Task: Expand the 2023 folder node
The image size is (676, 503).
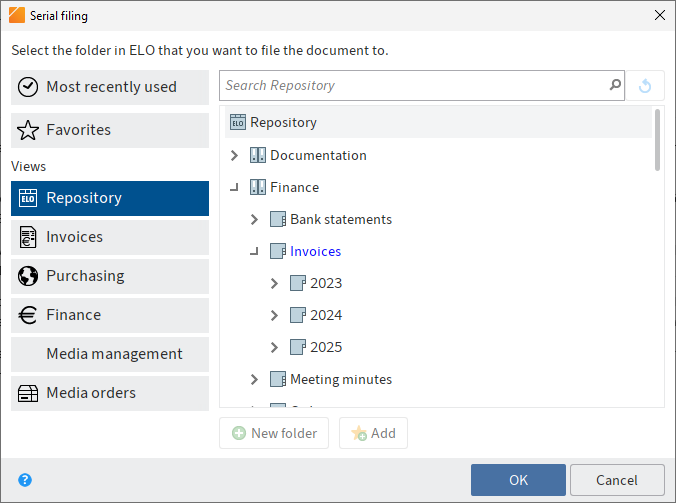Action: coord(274,283)
